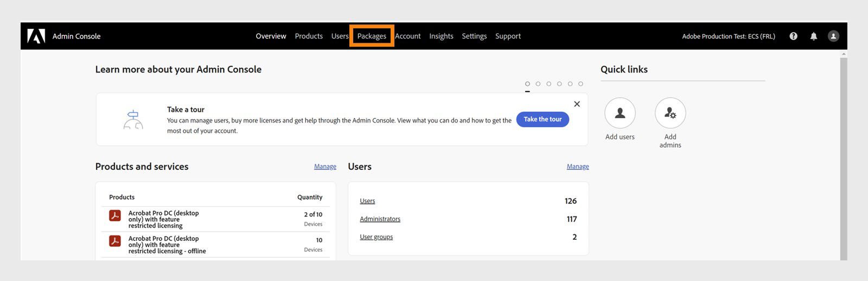Click the Adobe logo icon
The width and height of the screenshot is (868, 281).
(36, 36)
